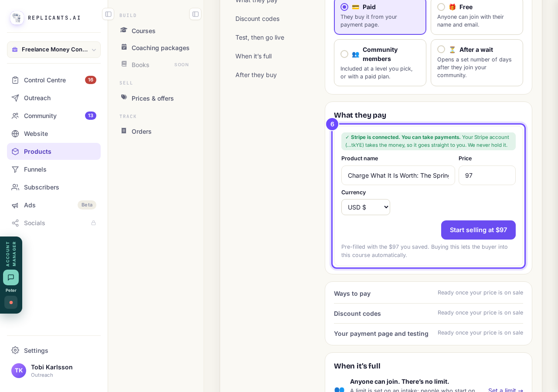Image resolution: width=558 pixels, height=392 pixels.
Task: Open Settings with the gear icon
Action: (15, 350)
